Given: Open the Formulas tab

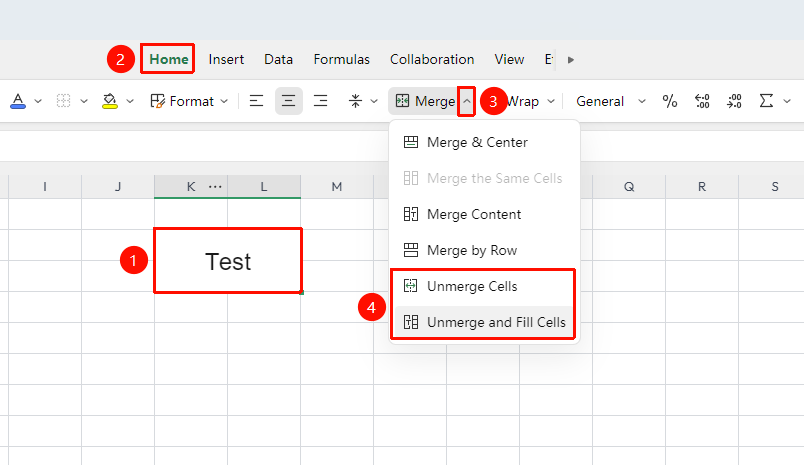Looking at the screenshot, I should pos(341,59).
